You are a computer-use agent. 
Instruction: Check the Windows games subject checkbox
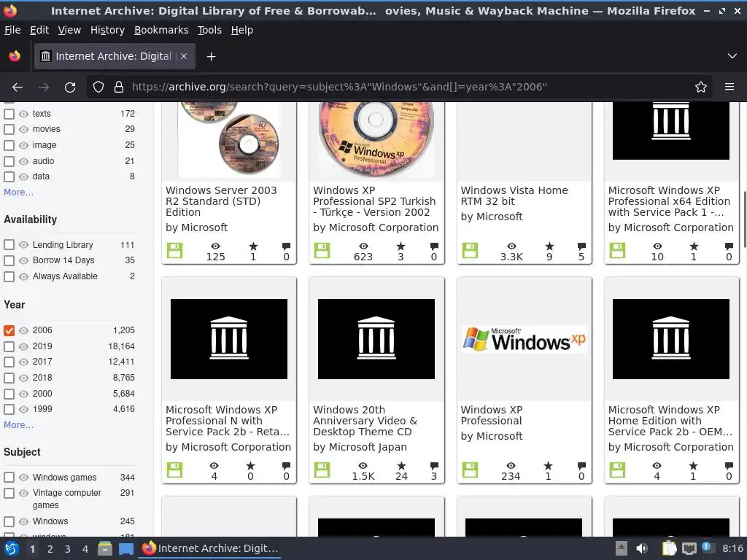coord(9,477)
